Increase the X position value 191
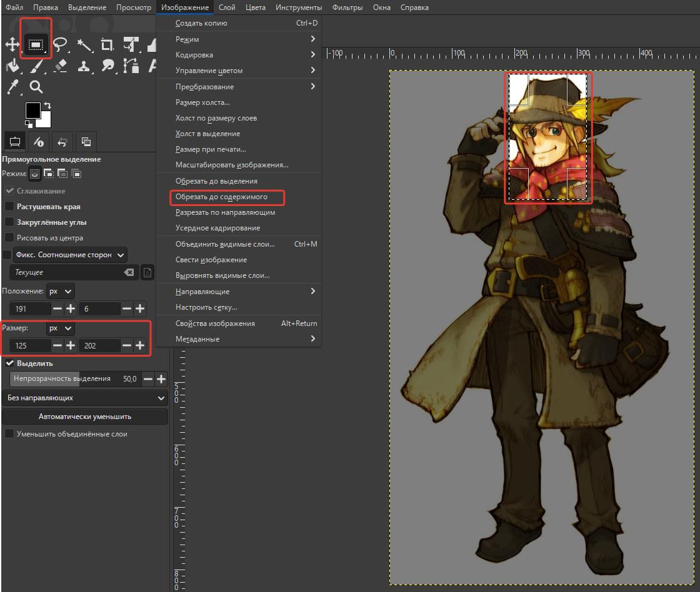The height and width of the screenshot is (592, 700). click(x=71, y=308)
